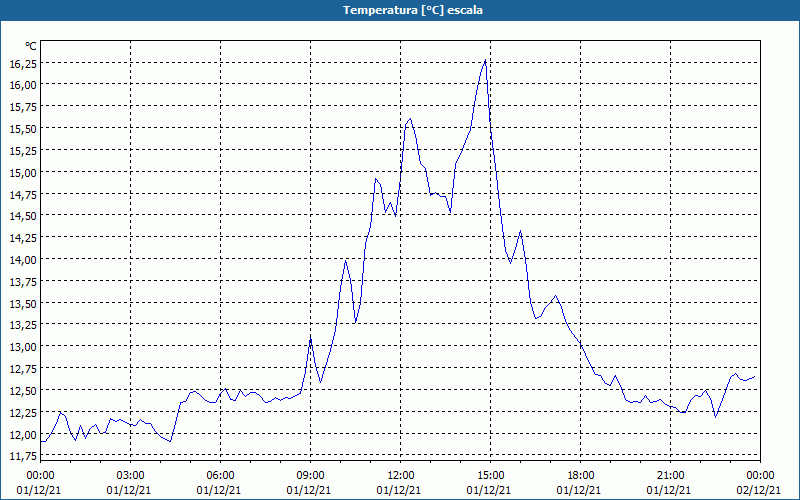
Task: Click the curve spike at 09:00
Action: (x=311, y=338)
